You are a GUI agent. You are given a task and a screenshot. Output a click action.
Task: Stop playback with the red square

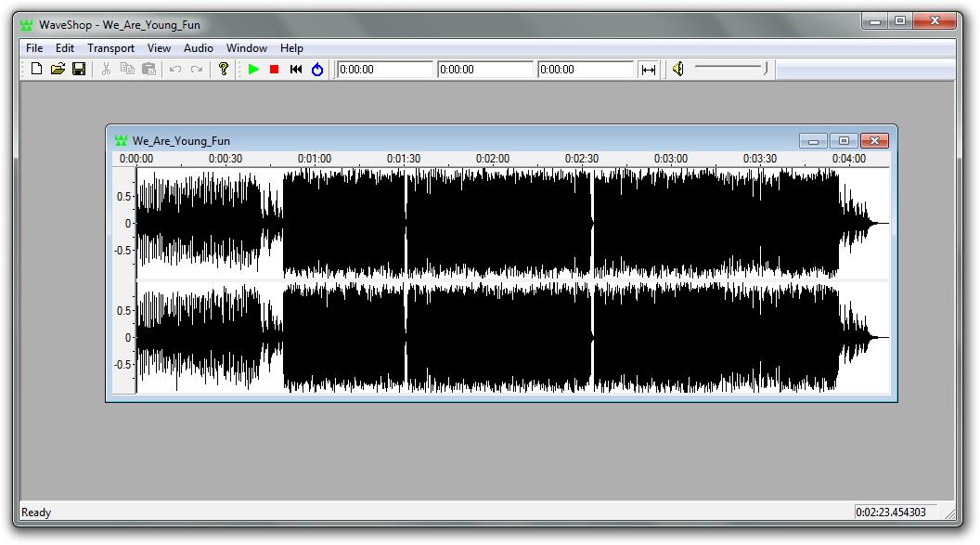pos(275,69)
